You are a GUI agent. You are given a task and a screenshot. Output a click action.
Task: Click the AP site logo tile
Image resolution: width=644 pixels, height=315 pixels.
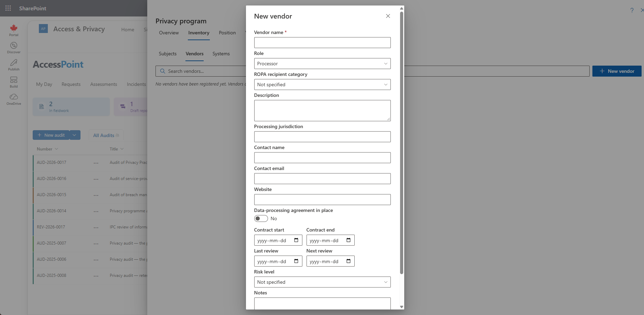point(43,29)
